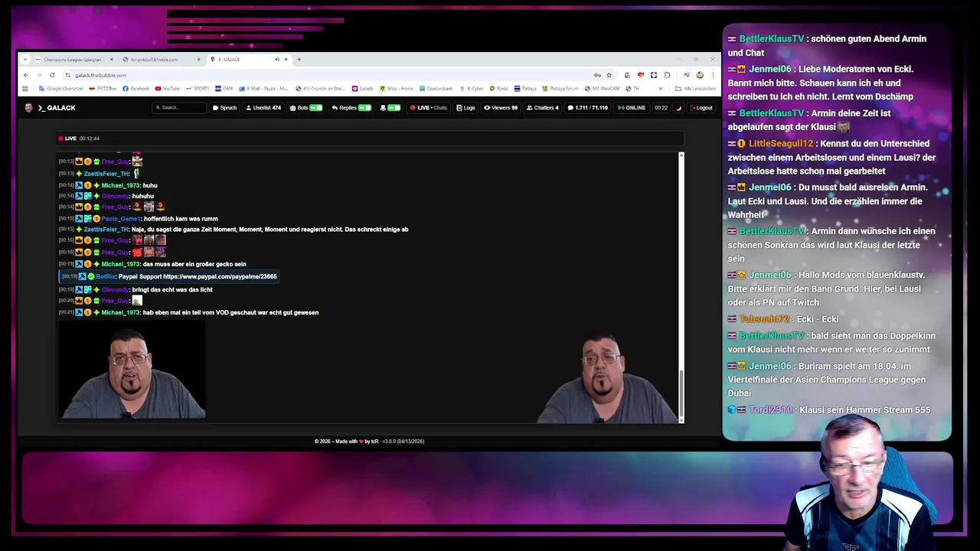Go back using the browser back arrow

pos(25,75)
